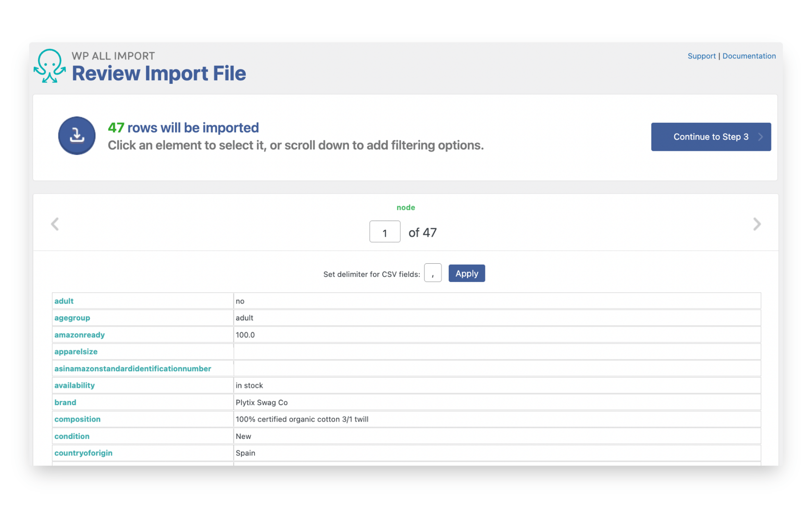
Task: Navigate to next record with right chevron
Action: (756, 224)
